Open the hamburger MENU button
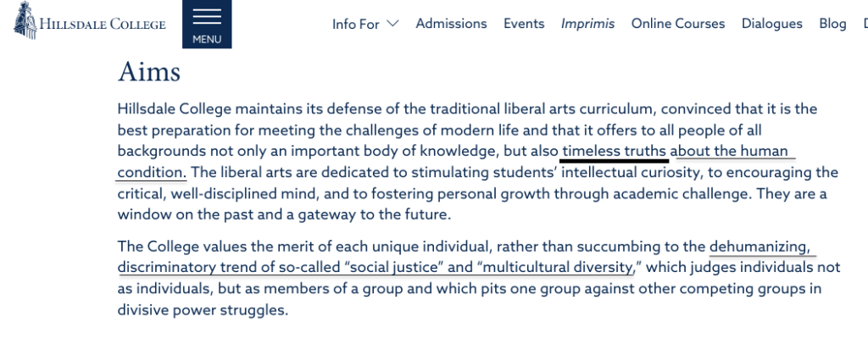The height and width of the screenshot is (361, 868). 207,25
